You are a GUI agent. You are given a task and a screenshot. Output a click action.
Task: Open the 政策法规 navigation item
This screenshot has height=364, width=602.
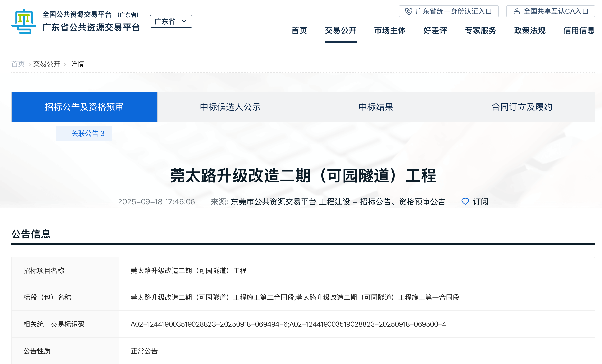(x=530, y=30)
